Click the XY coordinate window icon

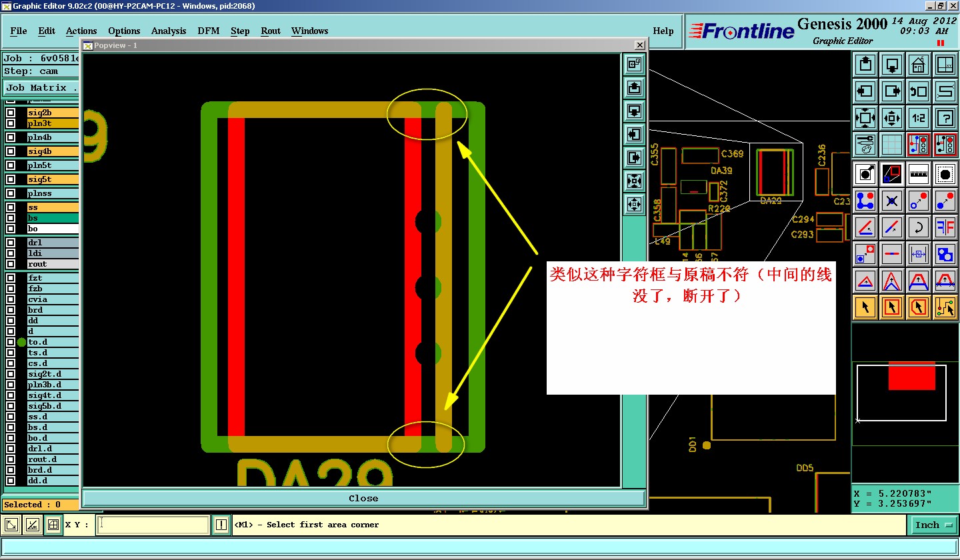click(945, 65)
